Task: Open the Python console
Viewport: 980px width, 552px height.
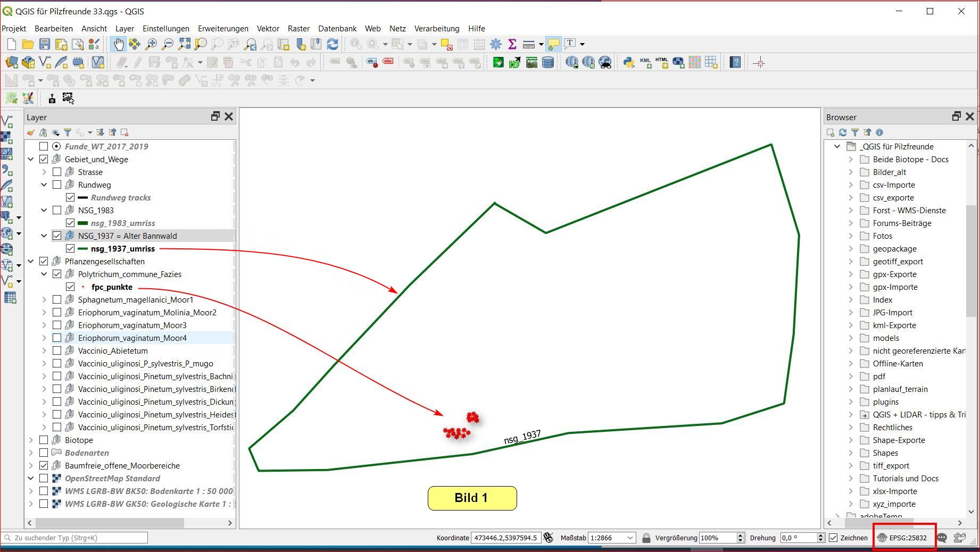Action: pyautogui.click(x=629, y=63)
